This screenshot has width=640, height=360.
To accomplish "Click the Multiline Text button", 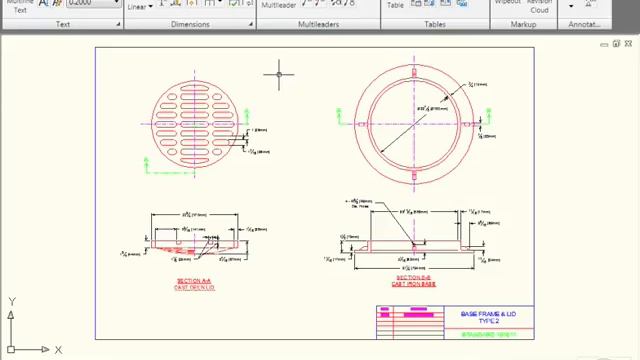I will pyautogui.click(x=20, y=6).
